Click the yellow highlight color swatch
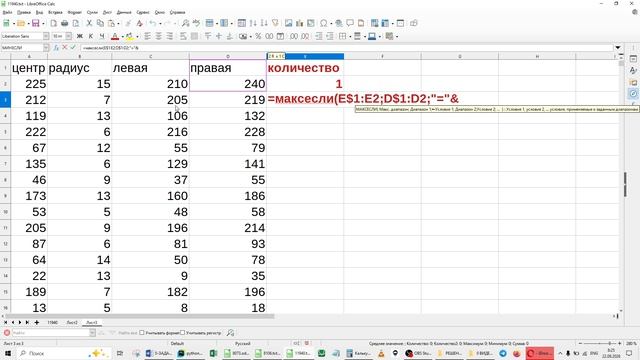The width and height of the screenshot is (640, 360). tap(129, 36)
